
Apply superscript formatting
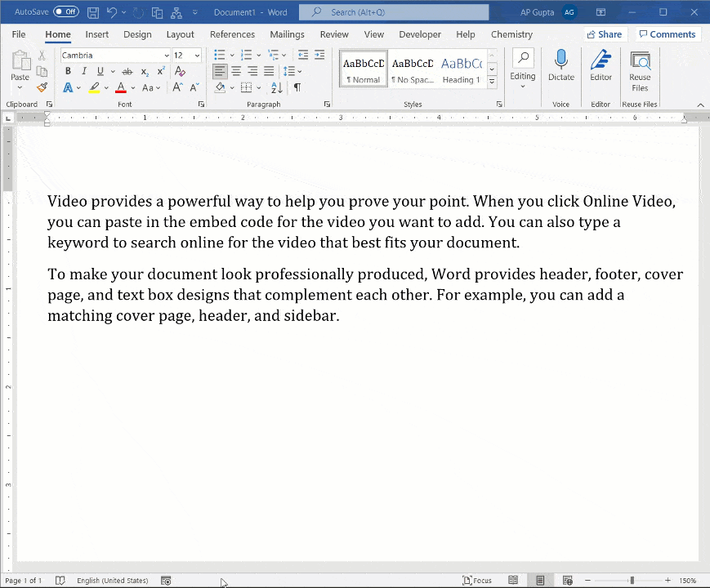(x=160, y=71)
